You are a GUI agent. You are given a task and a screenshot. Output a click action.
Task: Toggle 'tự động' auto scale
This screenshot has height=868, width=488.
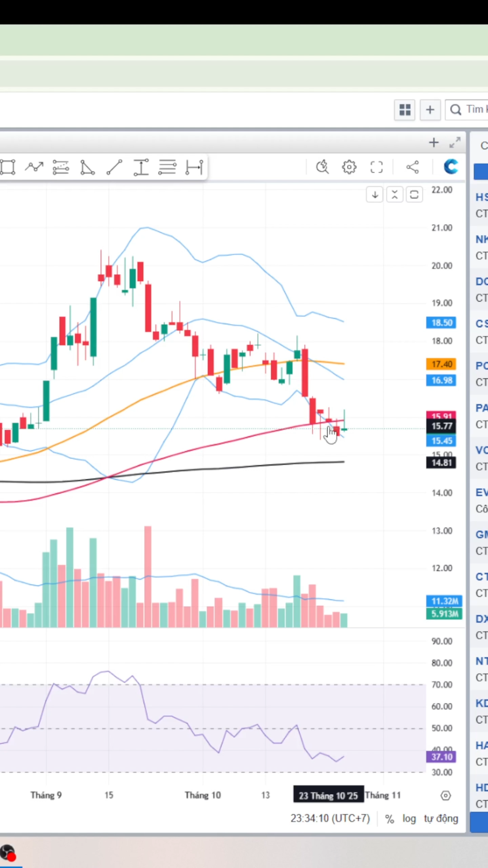tap(441, 818)
